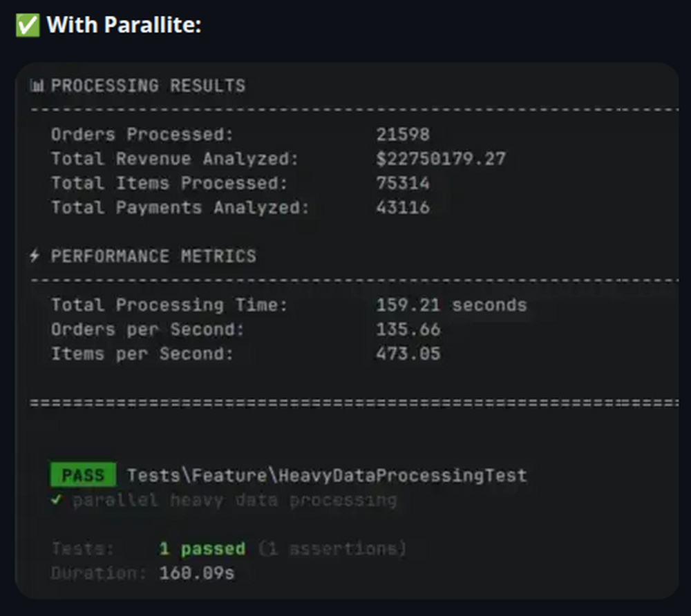
Task: Click the Duration value 160.09s
Action: coord(197,573)
